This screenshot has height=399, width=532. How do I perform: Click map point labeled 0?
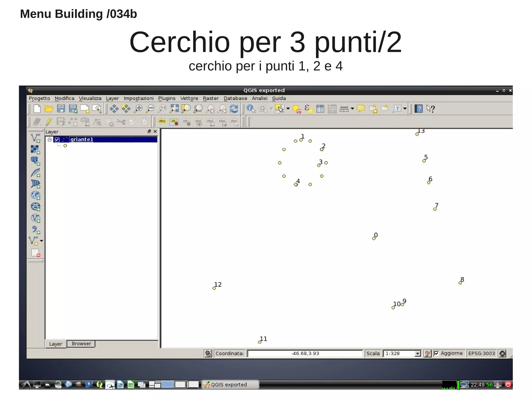(x=374, y=238)
